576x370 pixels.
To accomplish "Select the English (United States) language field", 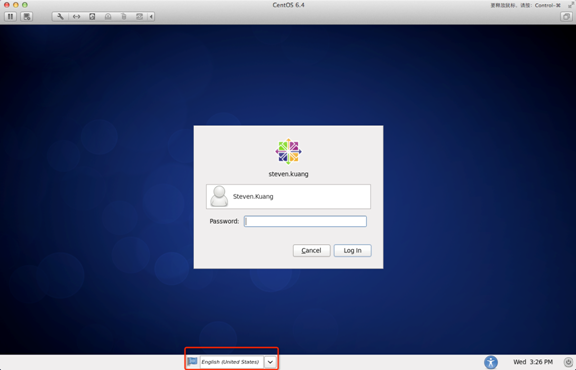I will (231, 362).
